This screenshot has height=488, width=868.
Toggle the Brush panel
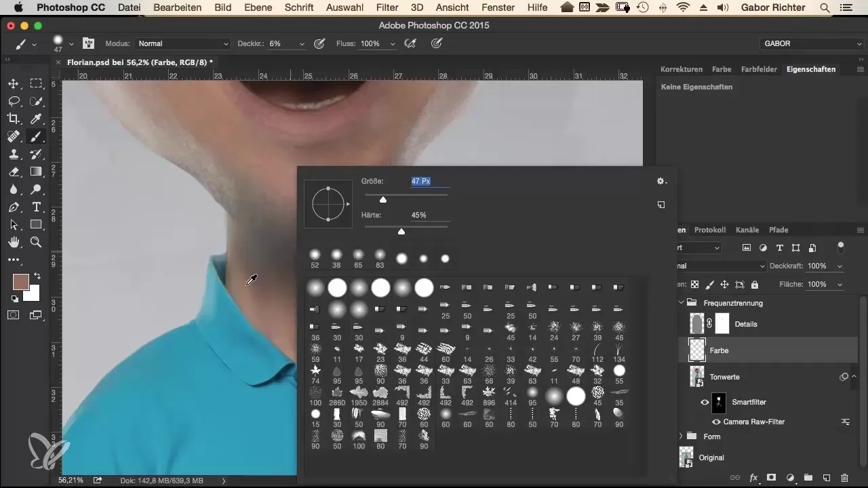click(88, 43)
